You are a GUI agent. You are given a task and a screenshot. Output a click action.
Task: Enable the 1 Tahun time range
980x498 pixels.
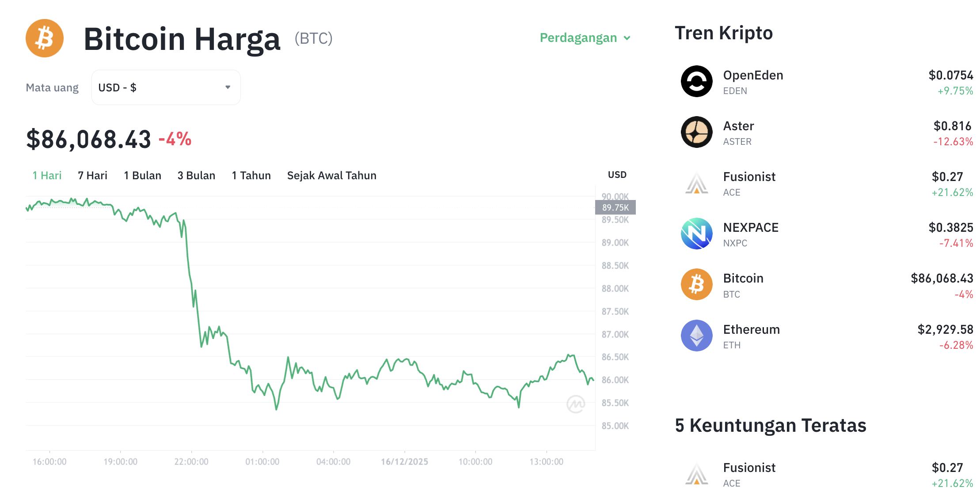(251, 175)
